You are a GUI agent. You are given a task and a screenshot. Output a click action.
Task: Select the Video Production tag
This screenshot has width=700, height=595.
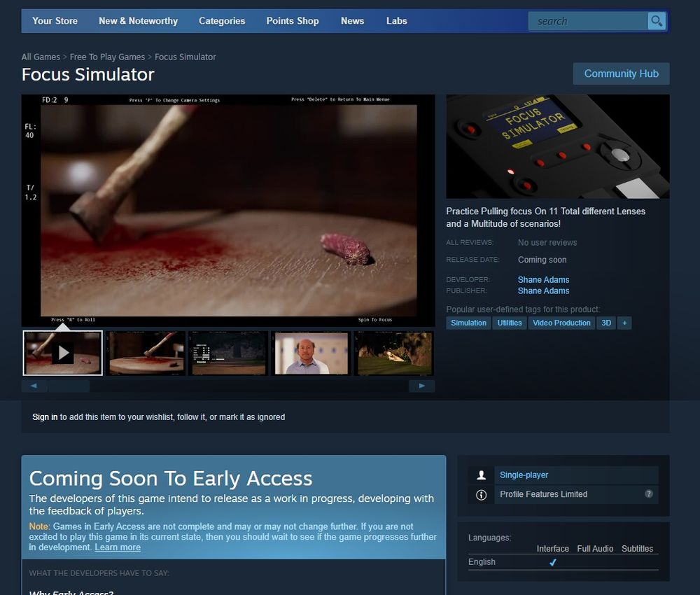[x=561, y=323]
